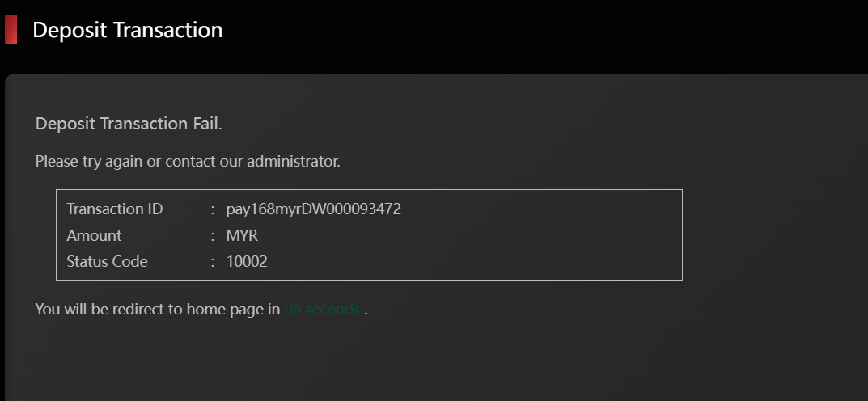Select the 'Deposit Transaction Fail.' message
Image resolution: width=868 pixels, height=401 pixels.
click(129, 124)
